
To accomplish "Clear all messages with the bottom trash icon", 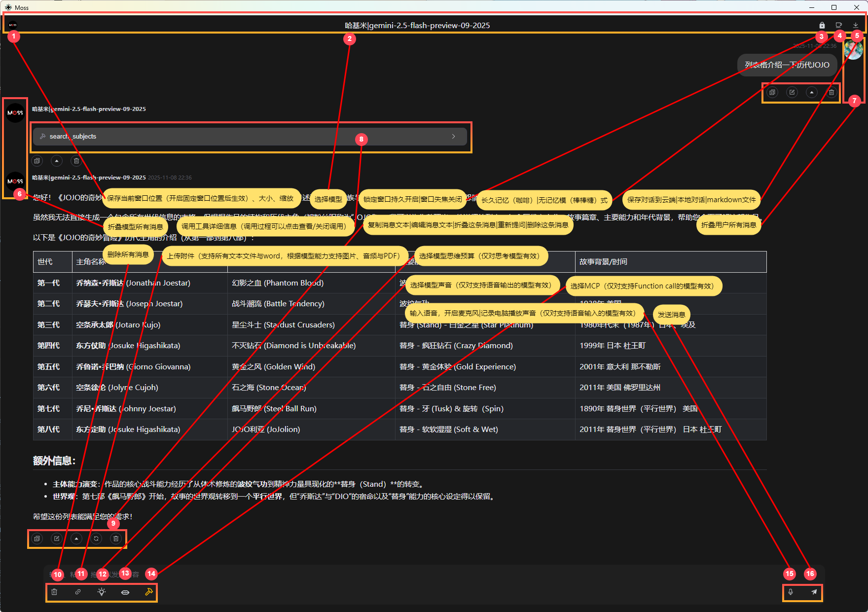I will click(x=54, y=592).
